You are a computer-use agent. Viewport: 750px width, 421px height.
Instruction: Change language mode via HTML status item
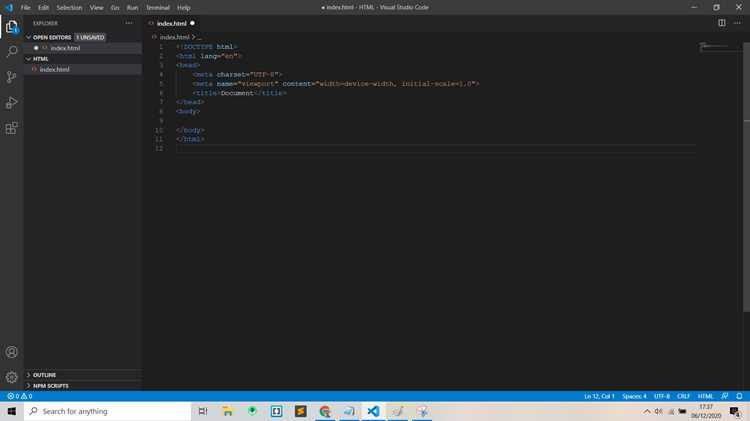tap(705, 396)
